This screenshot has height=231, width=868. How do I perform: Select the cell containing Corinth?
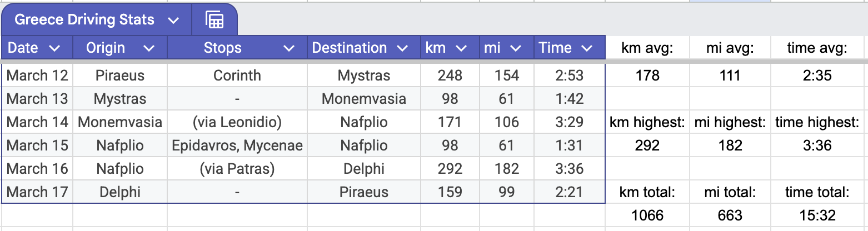[237, 76]
